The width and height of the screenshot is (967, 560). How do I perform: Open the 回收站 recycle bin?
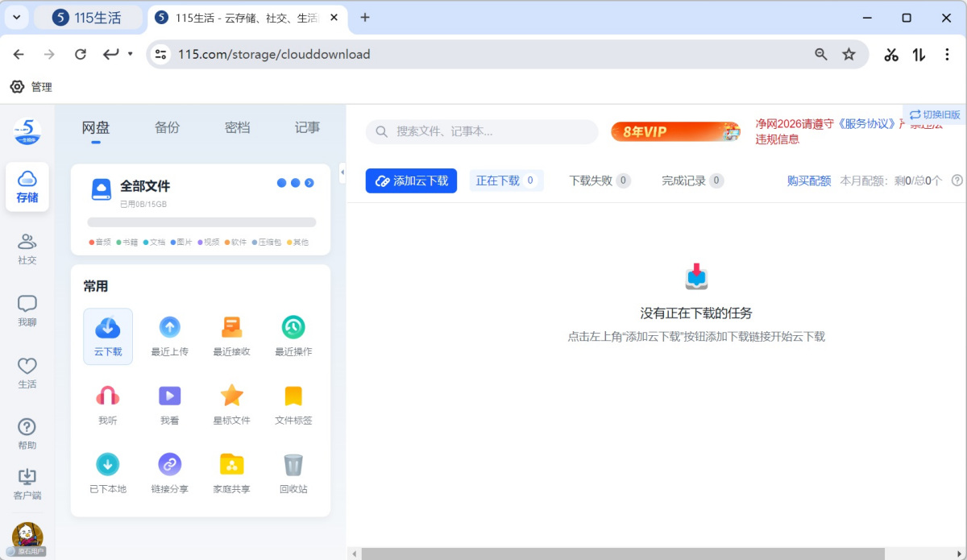click(x=293, y=465)
